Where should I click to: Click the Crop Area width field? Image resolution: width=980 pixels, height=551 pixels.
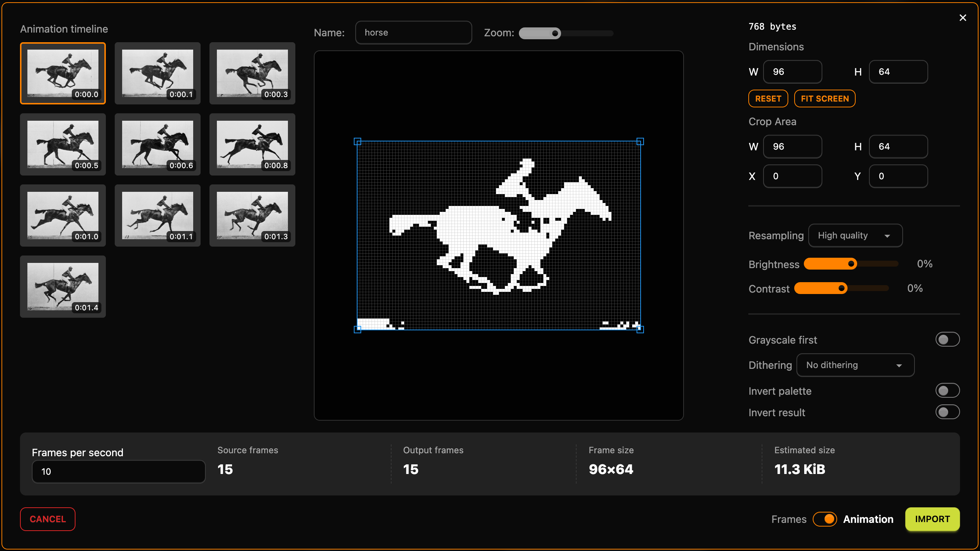pyautogui.click(x=792, y=147)
